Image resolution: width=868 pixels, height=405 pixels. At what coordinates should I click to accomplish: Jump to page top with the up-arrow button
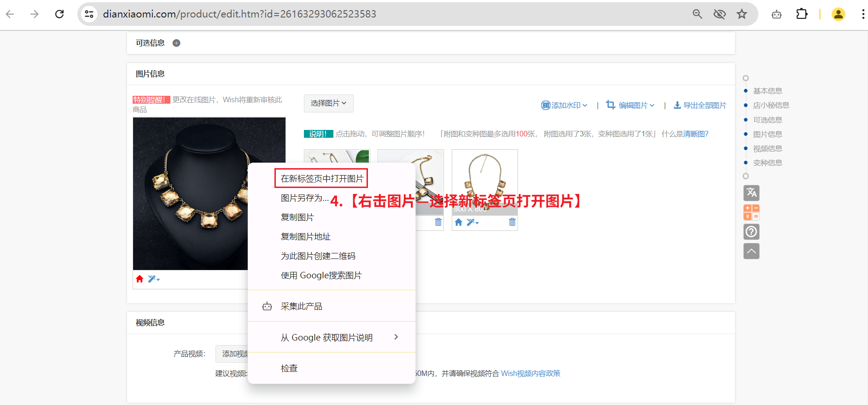point(751,251)
